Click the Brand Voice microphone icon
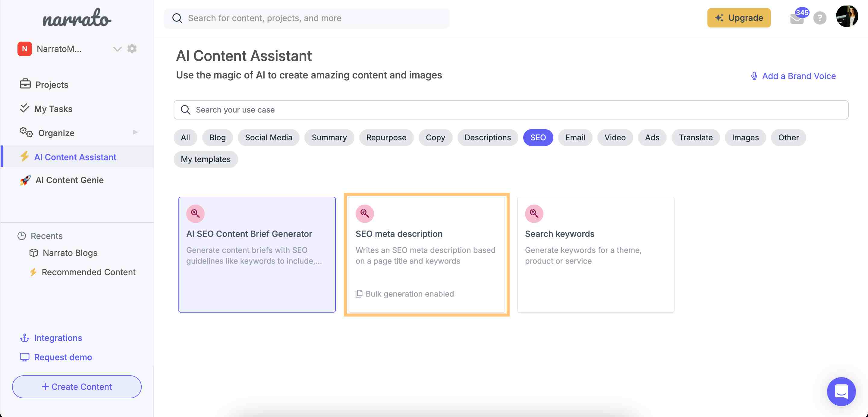This screenshot has height=417, width=868. pyautogui.click(x=754, y=76)
